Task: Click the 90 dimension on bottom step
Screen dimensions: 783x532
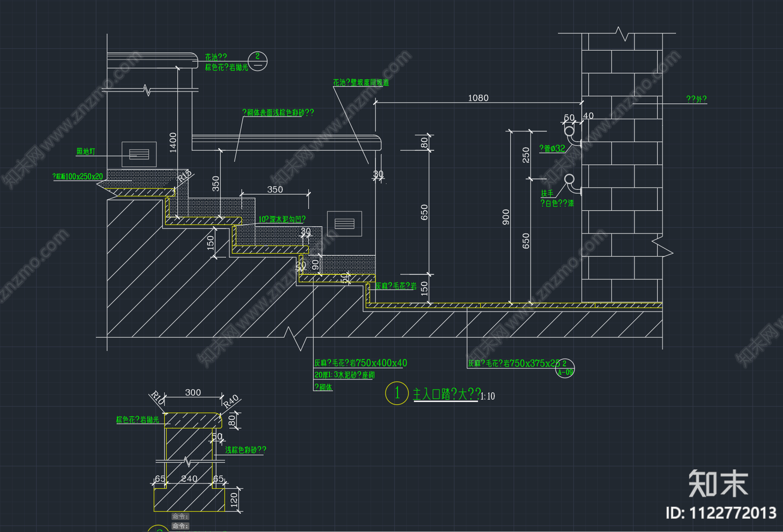Action: [x=315, y=265]
